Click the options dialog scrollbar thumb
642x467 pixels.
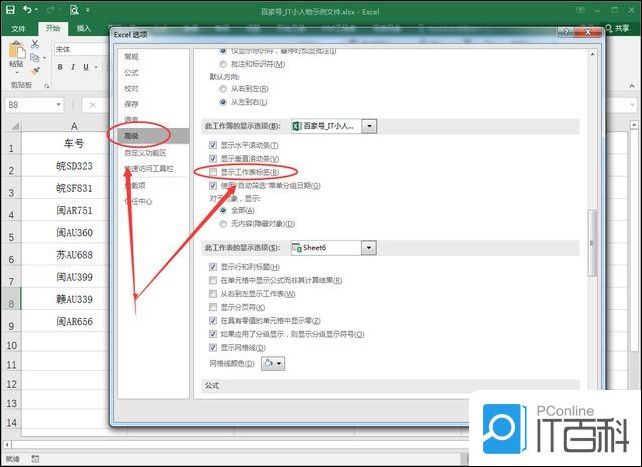click(x=592, y=243)
